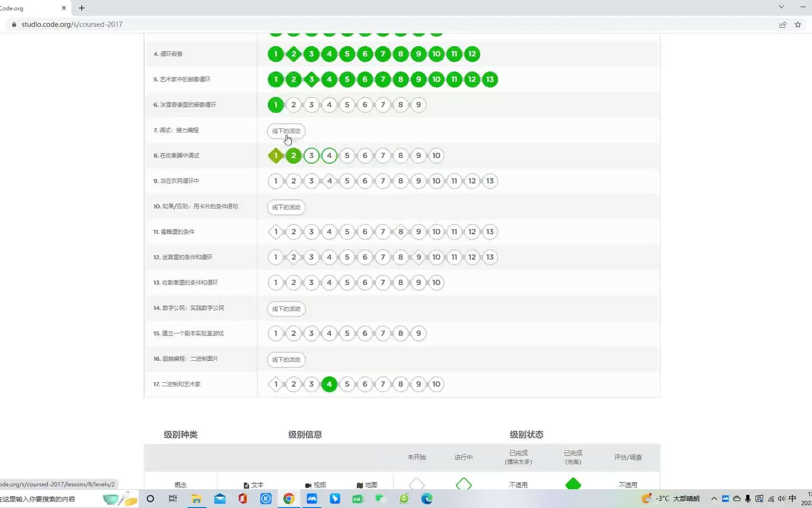Viewport: 812px width, 508px height.
Task: Open level 5 of lesson 13 收割者里的条件和循环
Action: (347, 283)
